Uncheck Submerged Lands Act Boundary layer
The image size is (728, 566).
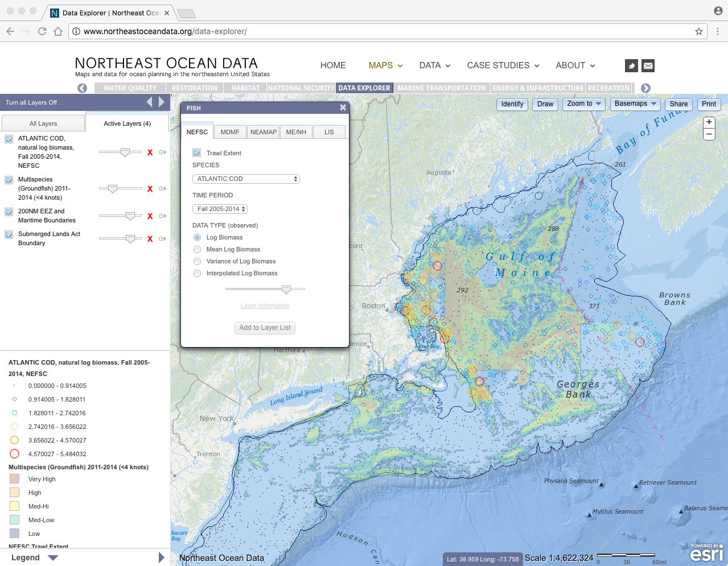click(9, 234)
